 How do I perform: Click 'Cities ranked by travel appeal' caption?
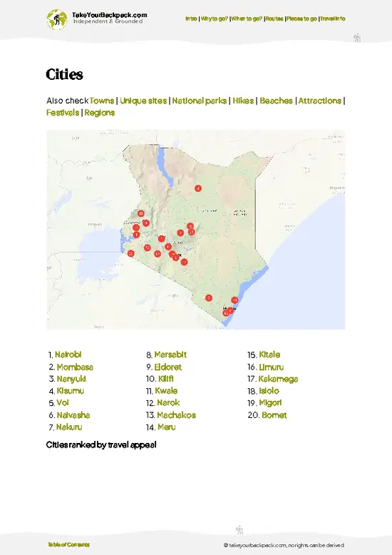click(x=101, y=445)
